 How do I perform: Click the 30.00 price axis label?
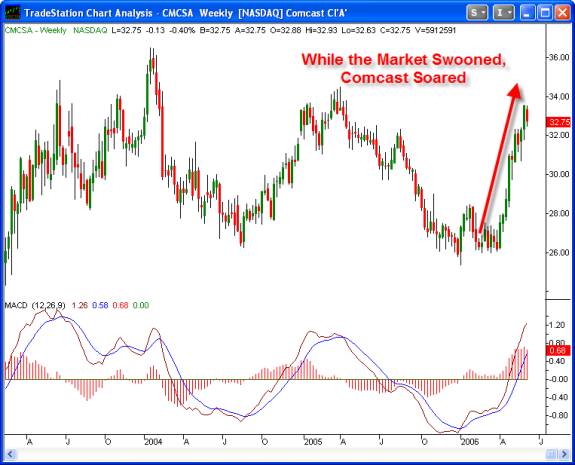559,174
